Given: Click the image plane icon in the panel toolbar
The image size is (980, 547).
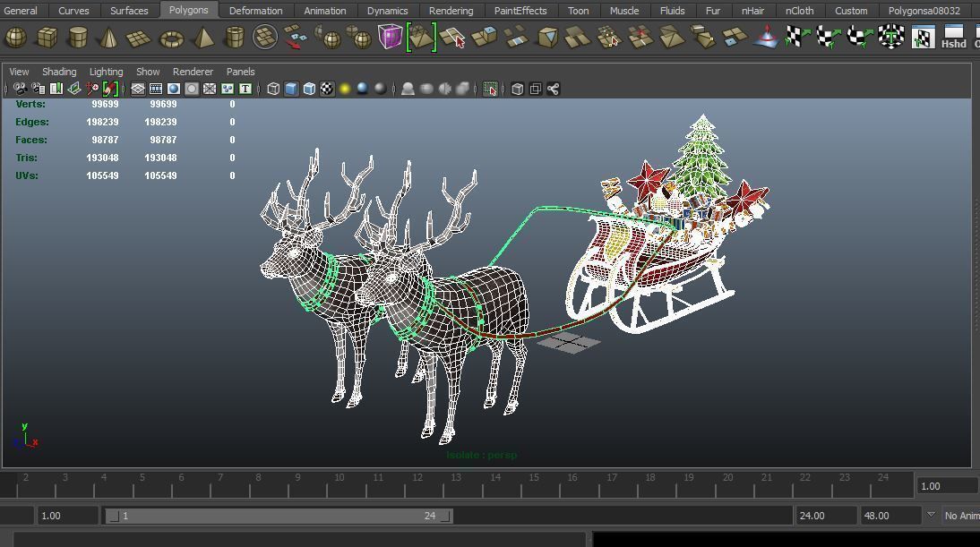Looking at the screenshot, I should pyautogui.click(x=74, y=89).
